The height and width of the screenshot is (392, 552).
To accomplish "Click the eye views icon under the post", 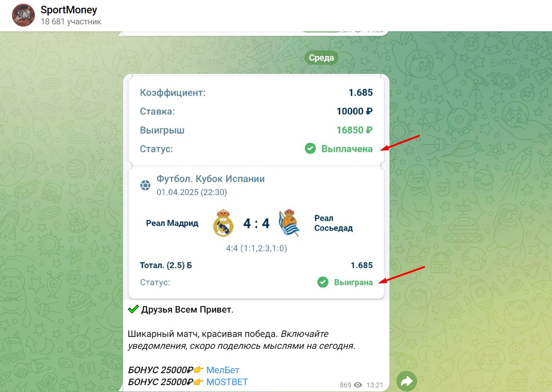I will click(x=358, y=385).
